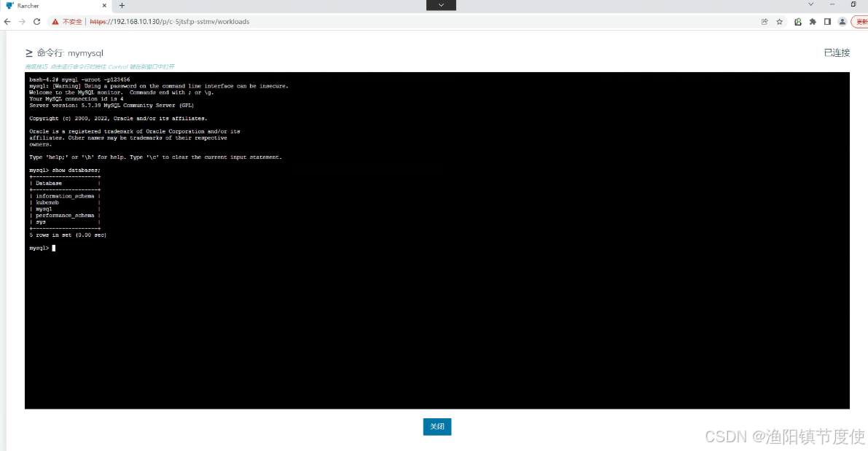Click the blue 关闭 button

click(x=437, y=427)
